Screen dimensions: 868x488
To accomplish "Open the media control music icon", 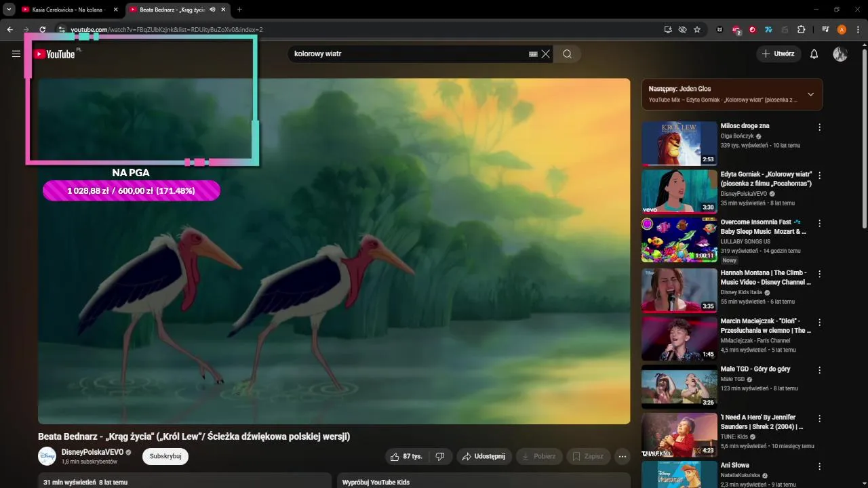I will 825,30.
